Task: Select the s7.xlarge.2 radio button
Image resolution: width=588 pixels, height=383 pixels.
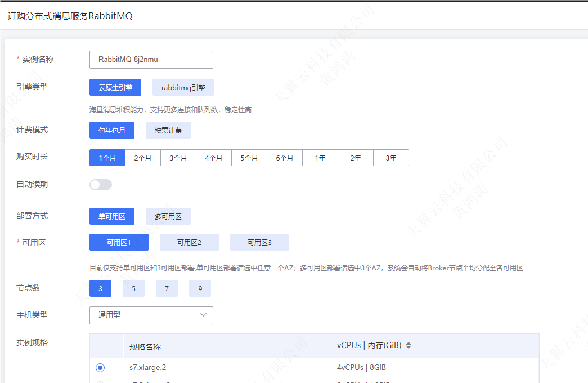Action: (100, 368)
